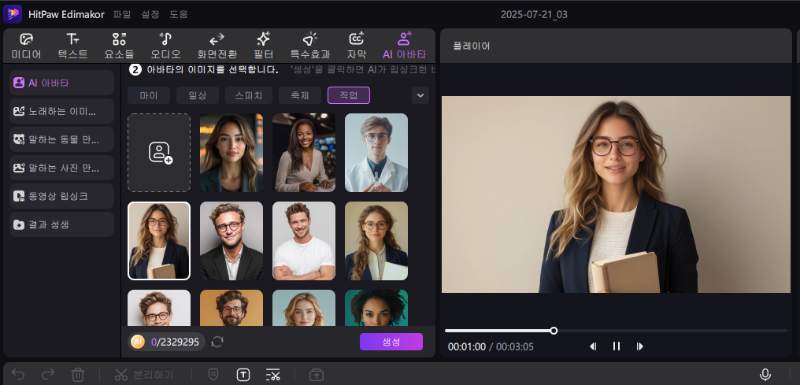800x385 pixels.
Task: Open the 요소들 (Elements) tab
Action: coord(119,45)
